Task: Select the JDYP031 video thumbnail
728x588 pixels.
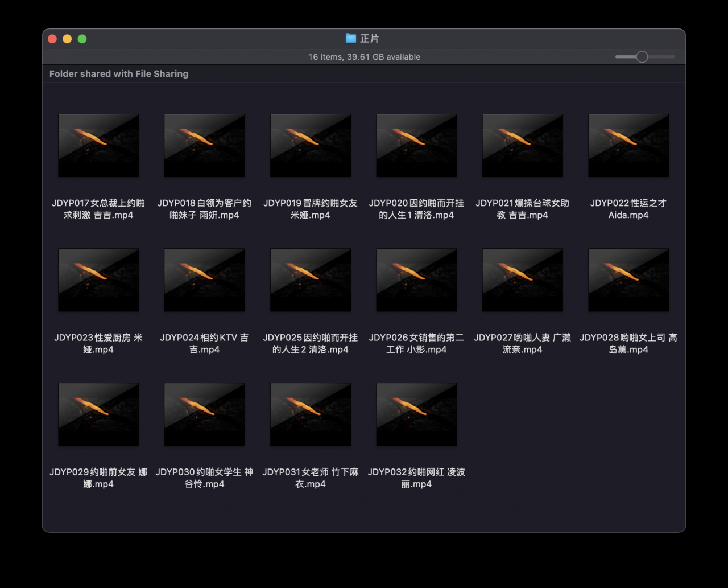Action: (311, 414)
